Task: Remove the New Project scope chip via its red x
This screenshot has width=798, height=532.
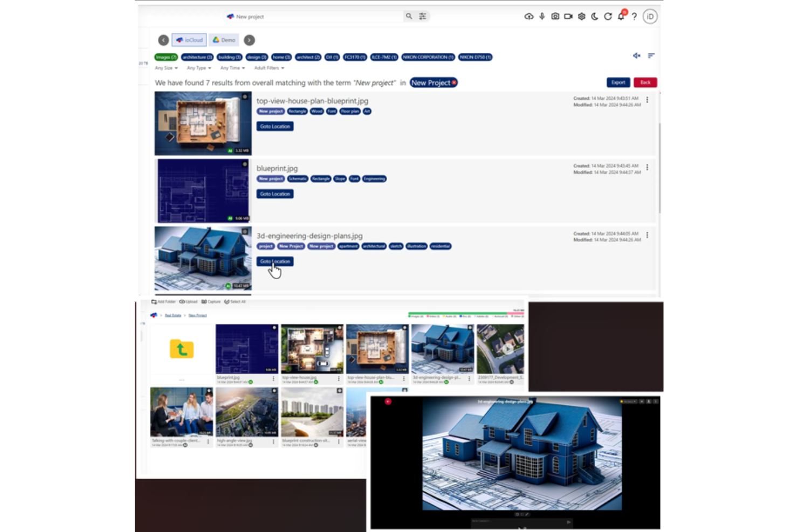Action: 454,82
